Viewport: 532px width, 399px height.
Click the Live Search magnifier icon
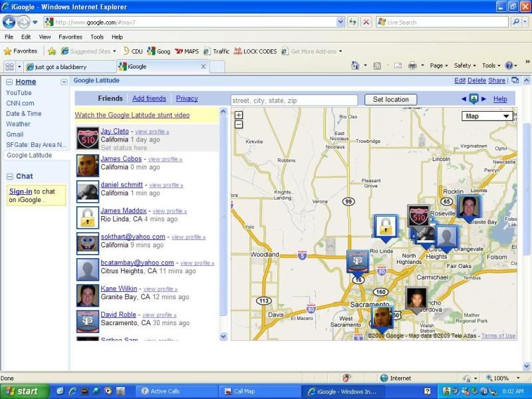pos(516,23)
